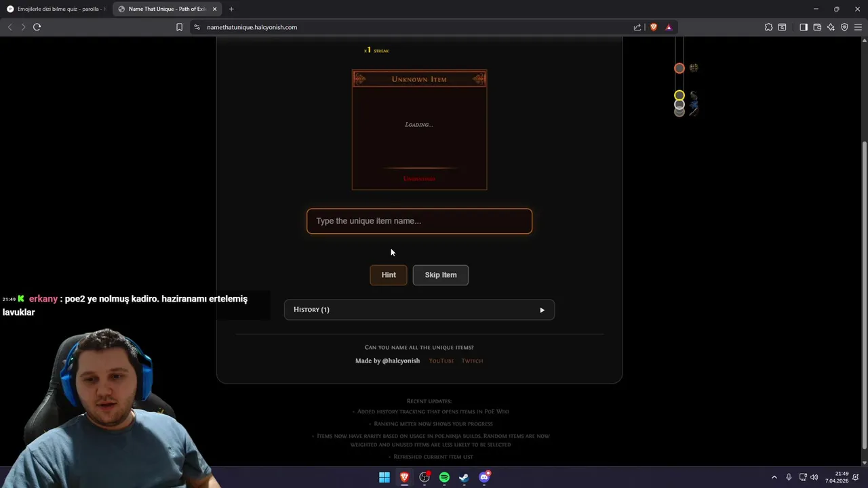Click the microphone tray icon
This screenshot has height=488, width=868.
point(789,477)
